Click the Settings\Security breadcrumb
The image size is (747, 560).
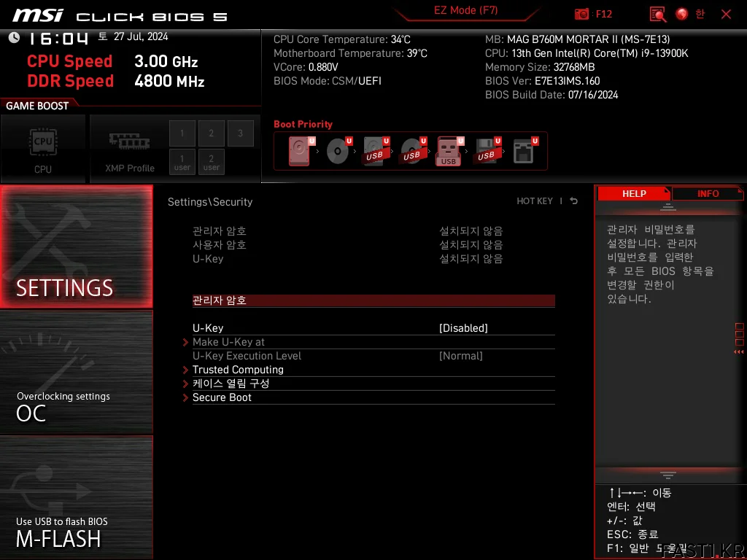[x=210, y=202]
